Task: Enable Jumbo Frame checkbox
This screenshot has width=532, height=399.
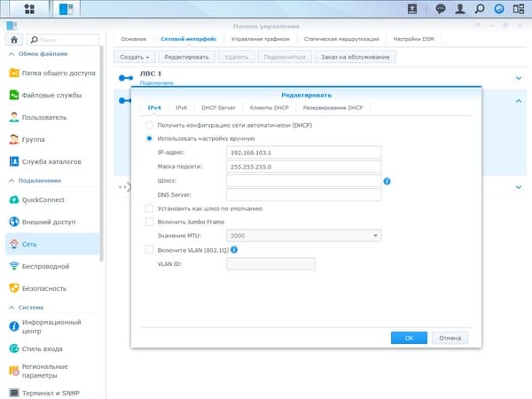Action: point(149,222)
